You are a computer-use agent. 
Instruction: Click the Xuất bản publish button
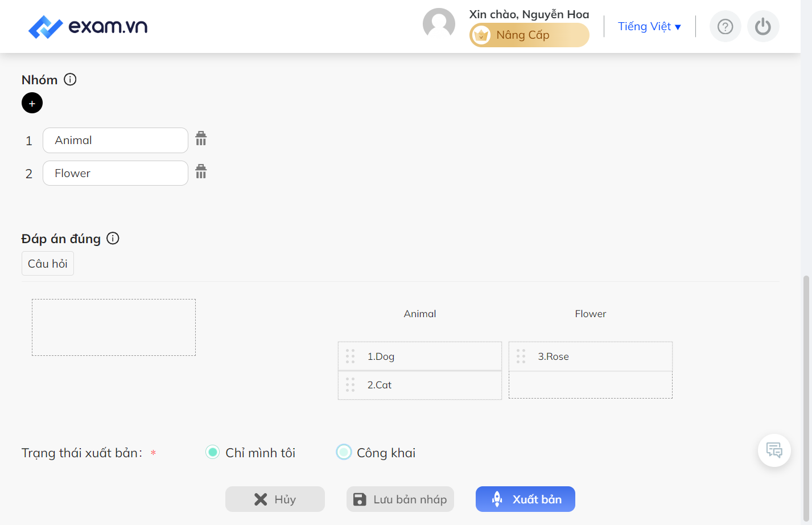tap(525, 499)
